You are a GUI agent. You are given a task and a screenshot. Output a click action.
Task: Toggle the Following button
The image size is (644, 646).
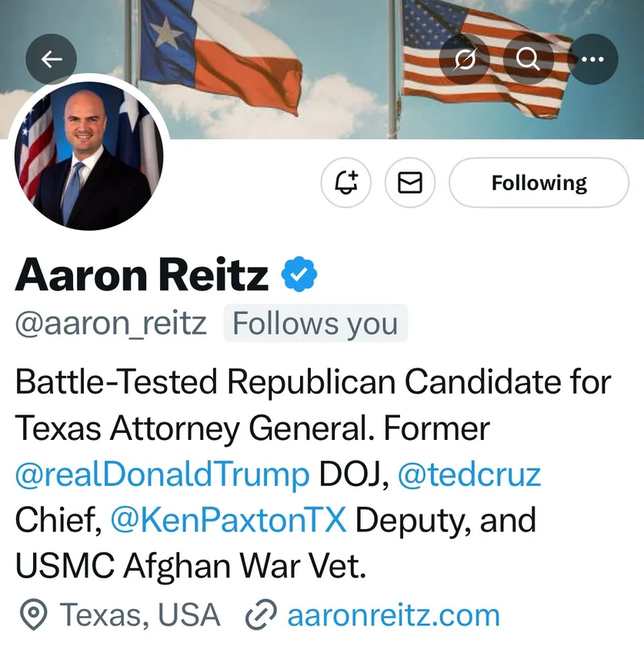pos(539,182)
